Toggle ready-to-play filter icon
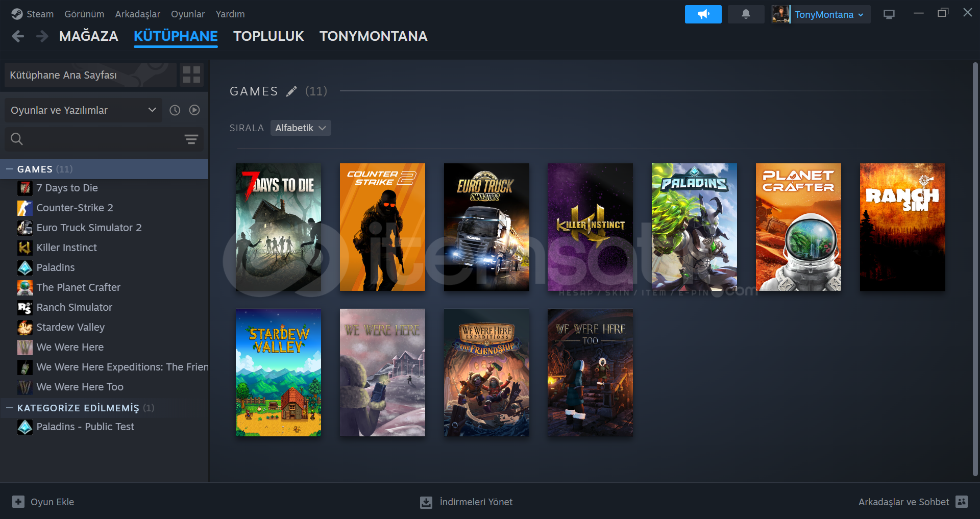Image resolution: width=980 pixels, height=519 pixels. [x=194, y=110]
